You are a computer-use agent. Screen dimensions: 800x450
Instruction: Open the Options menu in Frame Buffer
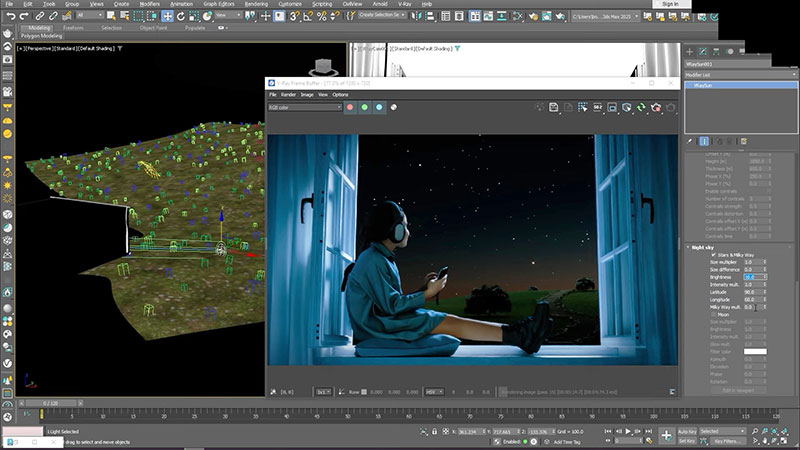point(340,94)
